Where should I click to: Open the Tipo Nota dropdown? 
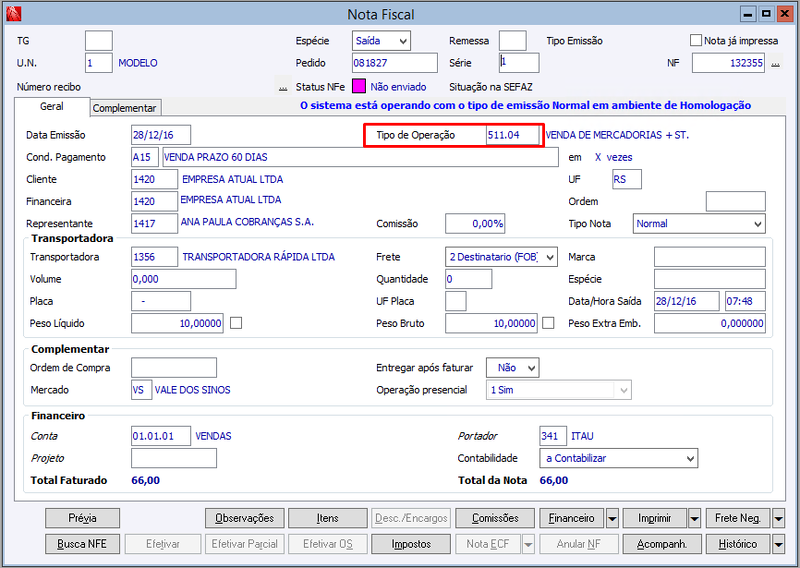(x=699, y=224)
